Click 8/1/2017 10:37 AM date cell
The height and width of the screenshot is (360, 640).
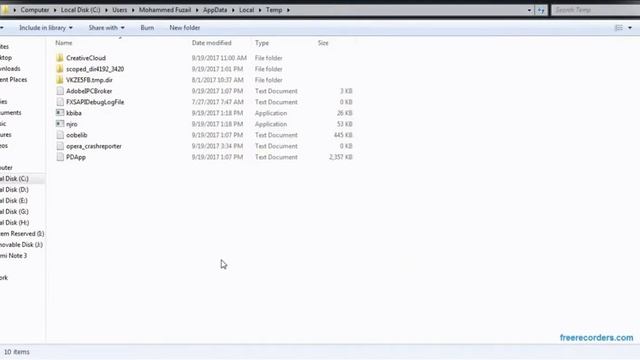[218, 80]
